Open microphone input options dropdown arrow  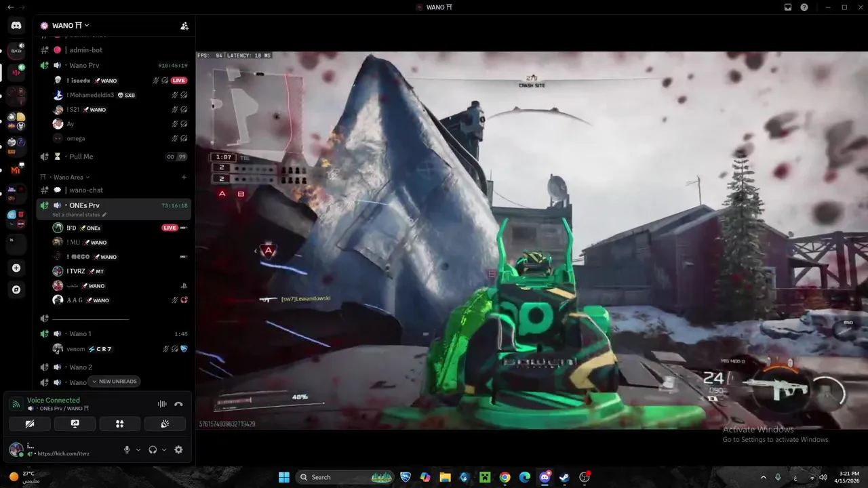138,449
